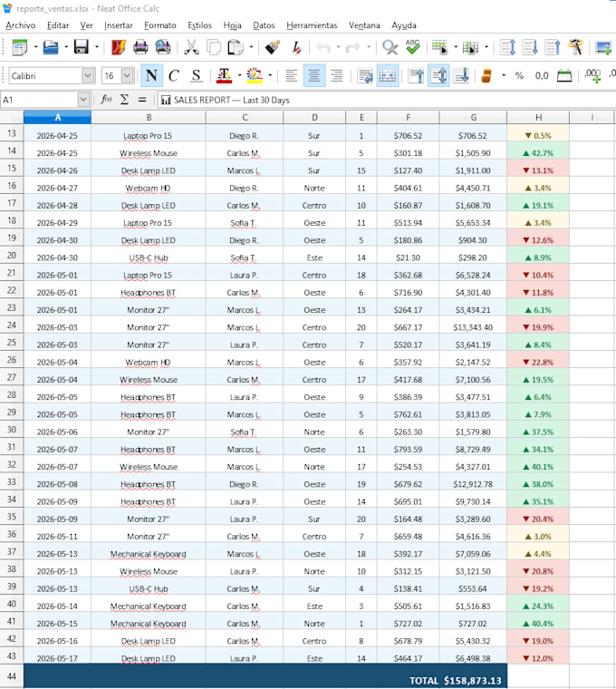Paste clipboard contents
Viewport: 616px width, 689px height.
[236, 47]
